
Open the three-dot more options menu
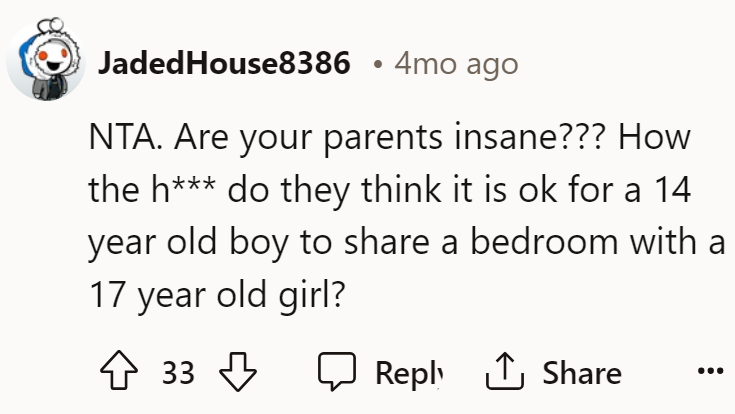tap(710, 371)
